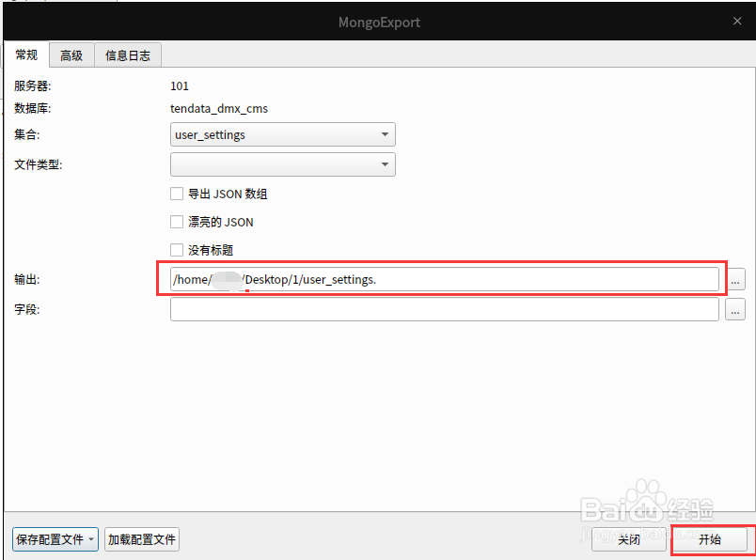The width and height of the screenshot is (756, 560).
Task: Click the 关闭 button
Action: point(629,539)
